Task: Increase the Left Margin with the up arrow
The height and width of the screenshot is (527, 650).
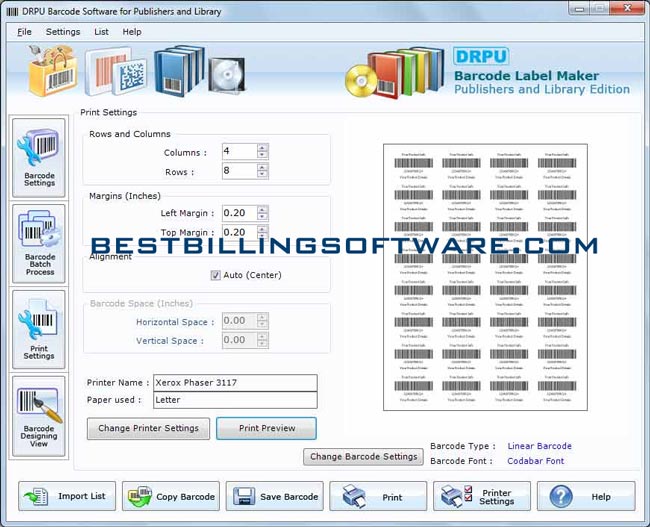Action: 262,209
